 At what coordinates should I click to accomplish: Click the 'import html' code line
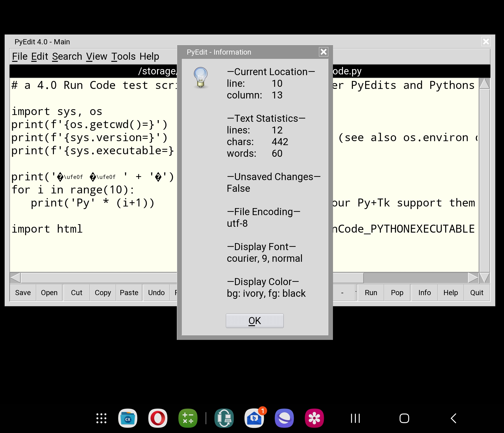pos(47,229)
